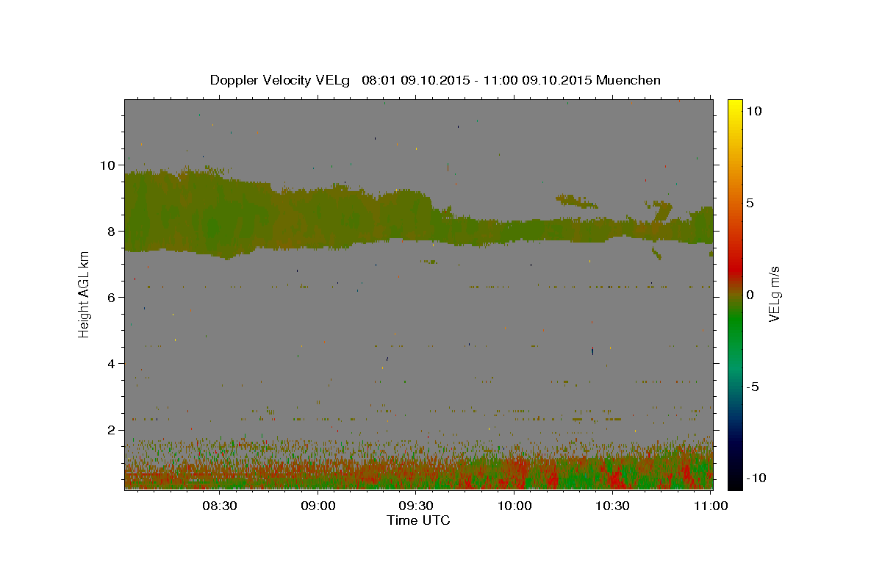Image resolution: width=882 pixels, height=588 pixels.
Task: Click the small detached cloud patch near 10:20
Action: tap(576, 201)
